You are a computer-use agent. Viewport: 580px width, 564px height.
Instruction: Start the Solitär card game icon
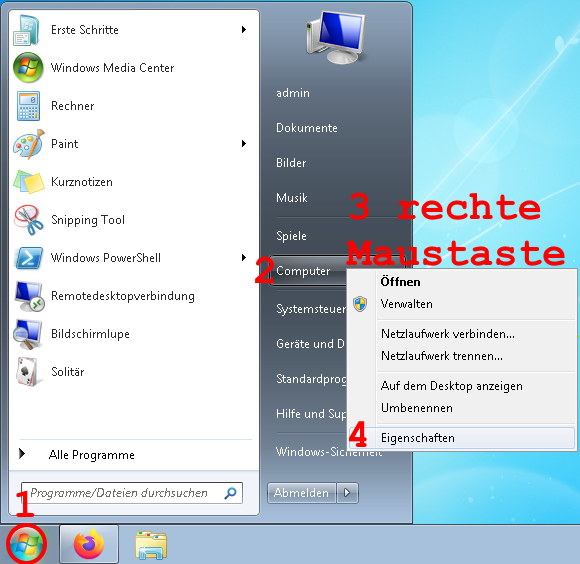pyautogui.click(x=27, y=371)
